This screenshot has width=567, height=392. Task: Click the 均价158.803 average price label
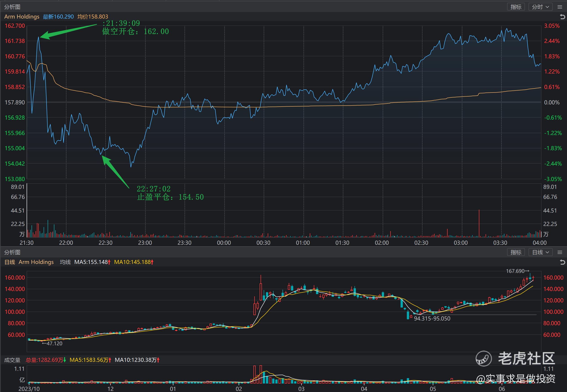[x=93, y=17]
